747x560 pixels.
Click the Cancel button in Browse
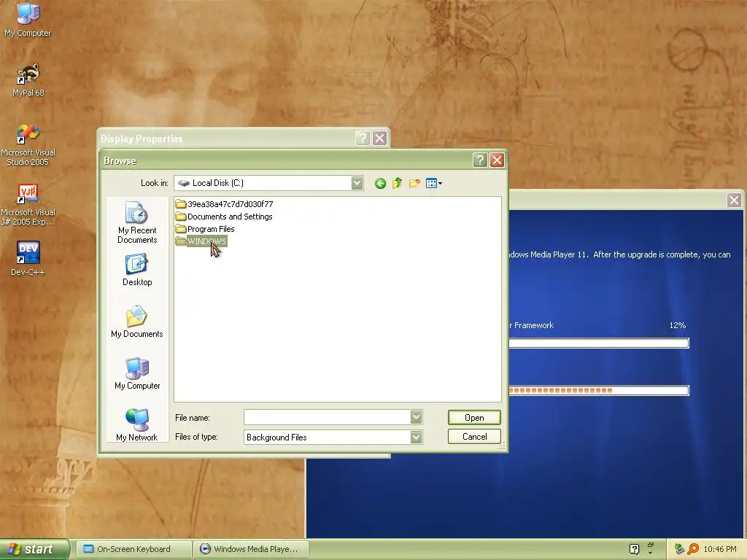click(x=474, y=436)
